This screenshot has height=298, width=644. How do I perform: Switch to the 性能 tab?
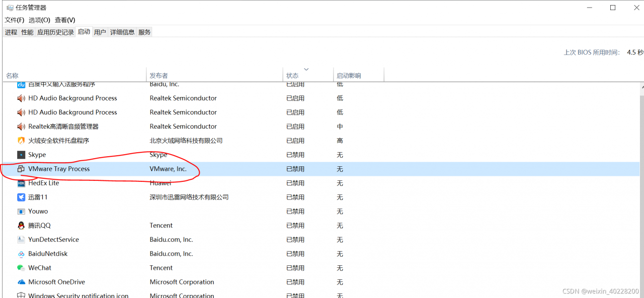(x=27, y=32)
